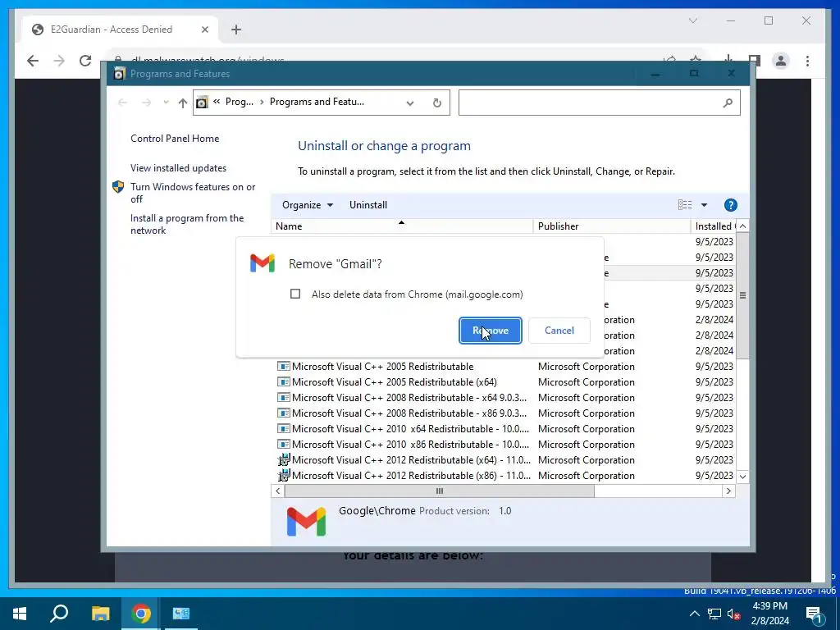The height and width of the screenshot is (630, 840).
Task: Click the muted volume tray icon
Action: pos(734,614)
